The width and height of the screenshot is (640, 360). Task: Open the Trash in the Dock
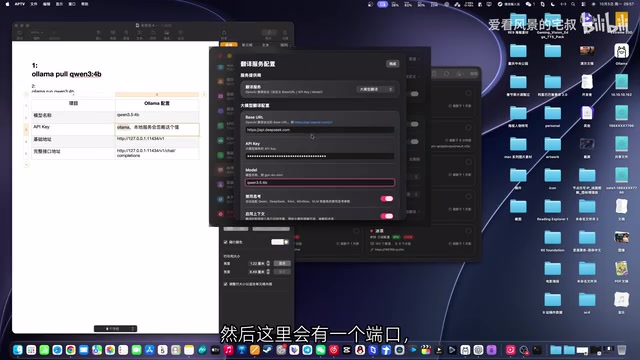pyautogui.click(x=622, y=350)
